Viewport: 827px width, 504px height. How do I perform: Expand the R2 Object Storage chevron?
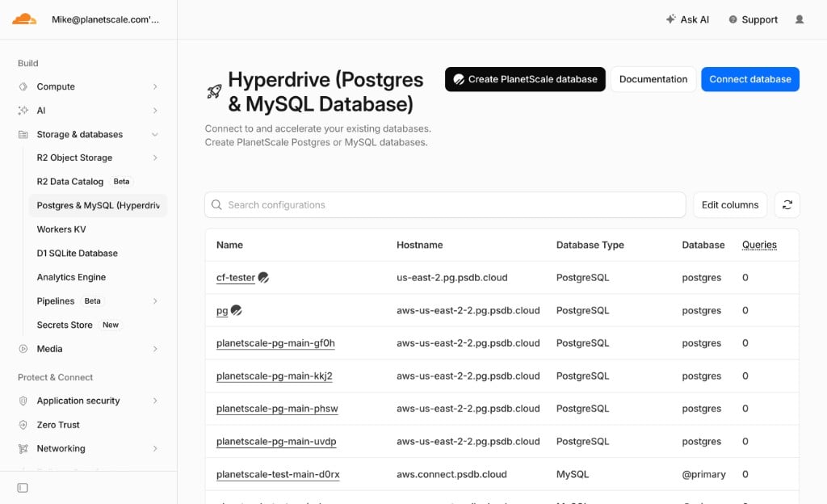point(155,157)
